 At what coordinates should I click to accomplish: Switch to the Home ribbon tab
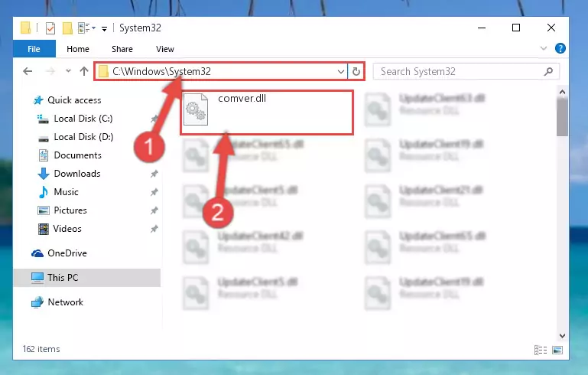pyautogui.click(x=78, y=49)
